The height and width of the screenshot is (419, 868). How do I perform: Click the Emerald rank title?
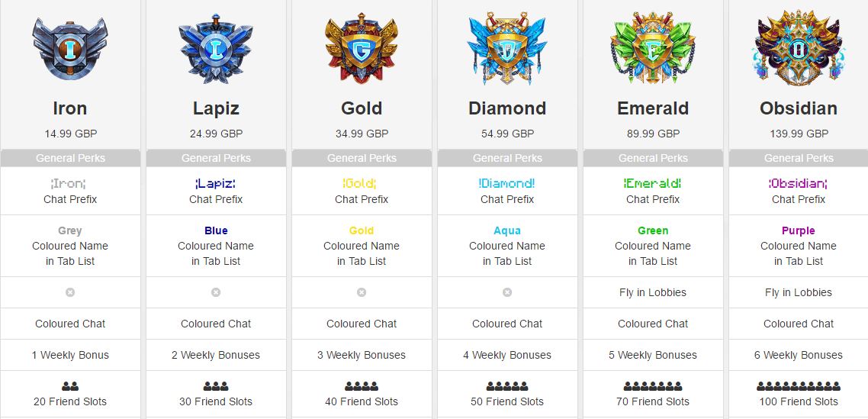(653, 108)
